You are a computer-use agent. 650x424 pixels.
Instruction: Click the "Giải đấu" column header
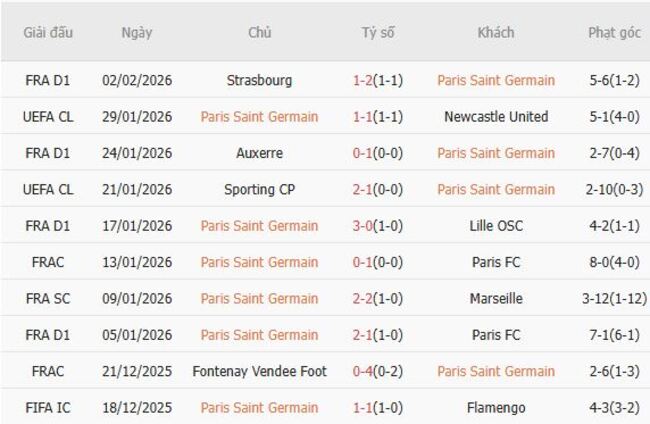coord(48,33)
